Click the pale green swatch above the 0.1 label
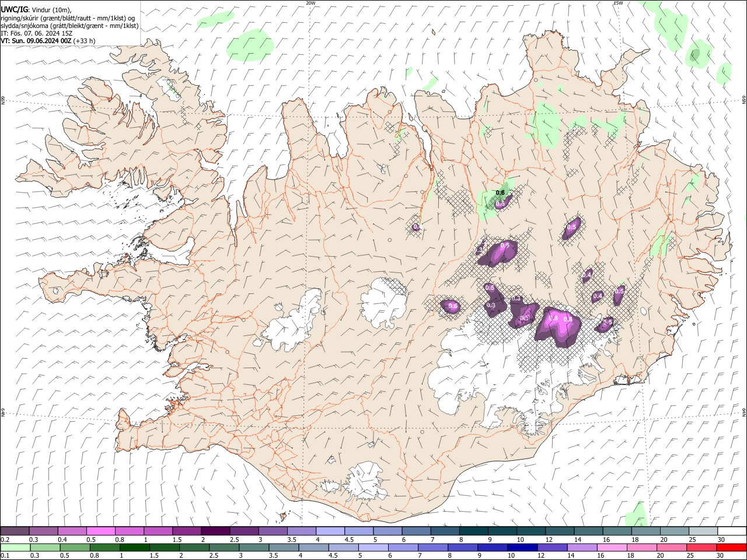The image size is (747, 560). [x=15, y=547]
